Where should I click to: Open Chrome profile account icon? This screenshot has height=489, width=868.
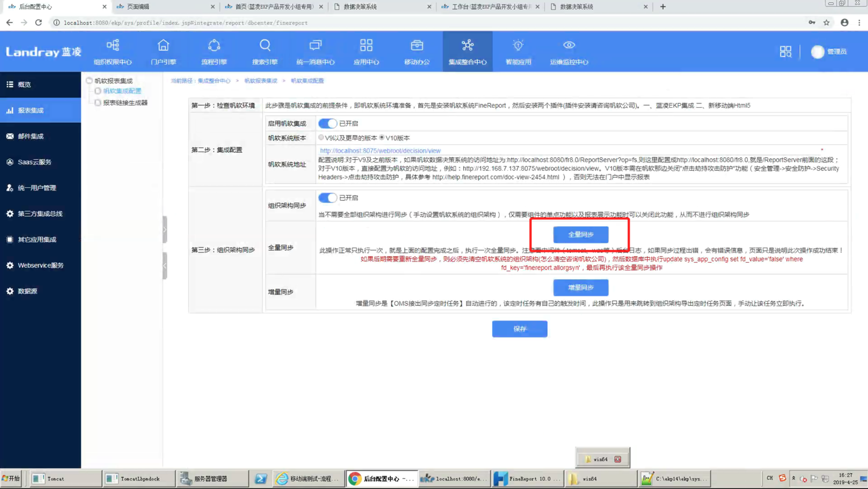[x=844, y=23]
